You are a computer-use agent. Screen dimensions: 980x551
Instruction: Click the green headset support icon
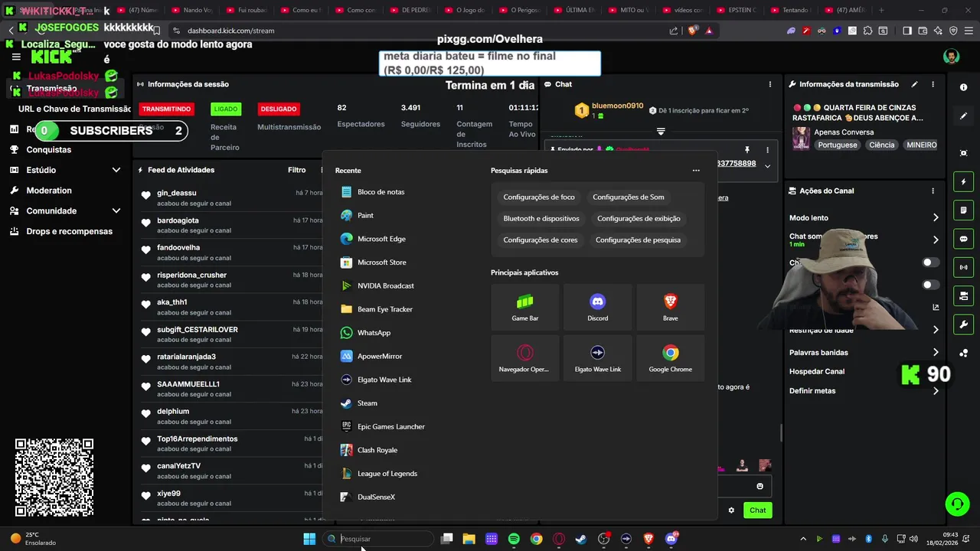957,504
